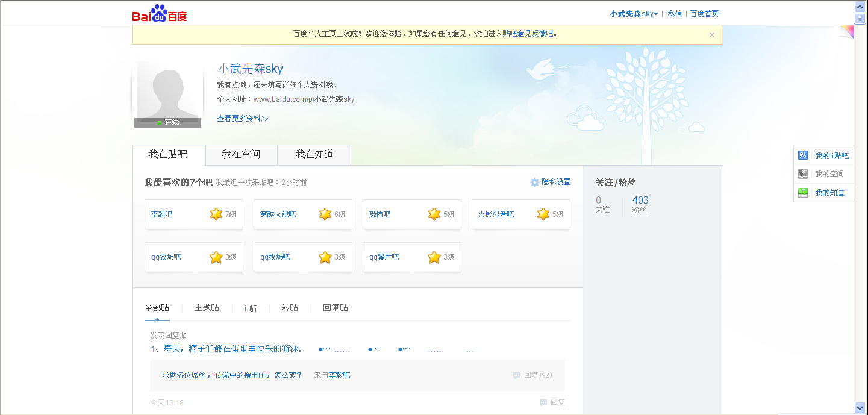Close the yellow announcement banner
The image size is (868, 415).
[711, 35]
